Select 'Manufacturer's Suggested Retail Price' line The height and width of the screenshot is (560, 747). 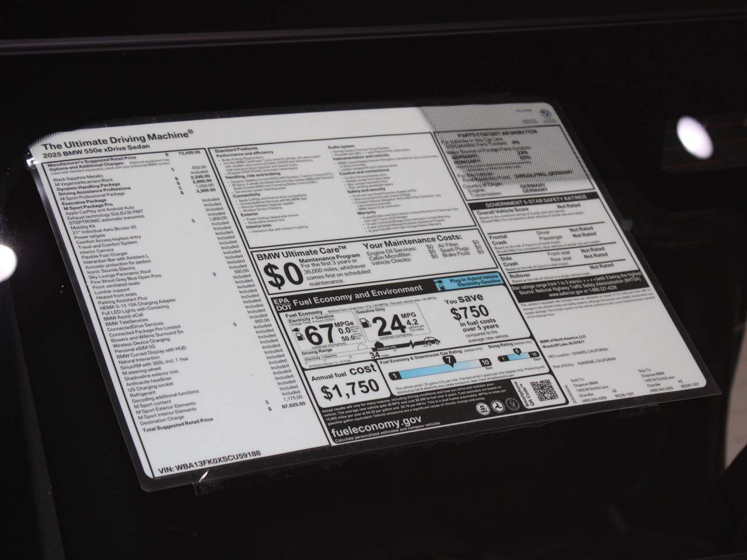click(91, 161)
